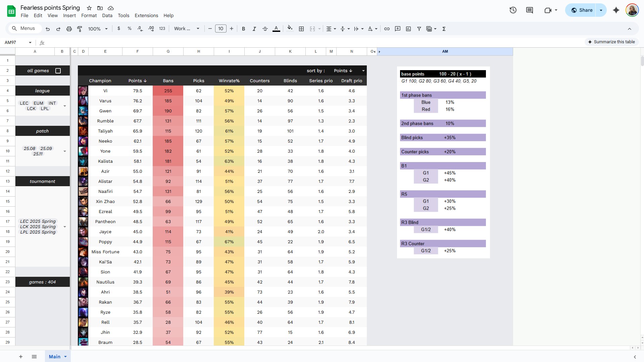Decrease font size with minus button
This screenshot has height=362, width=644.
[210, 29]
